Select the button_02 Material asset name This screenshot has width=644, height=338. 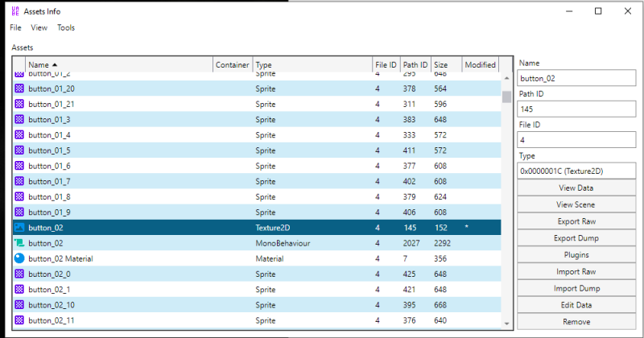click(61, 259)
